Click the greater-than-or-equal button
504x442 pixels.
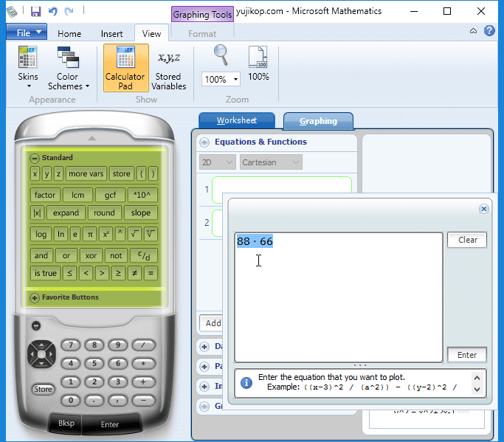[x=118, y=274]
